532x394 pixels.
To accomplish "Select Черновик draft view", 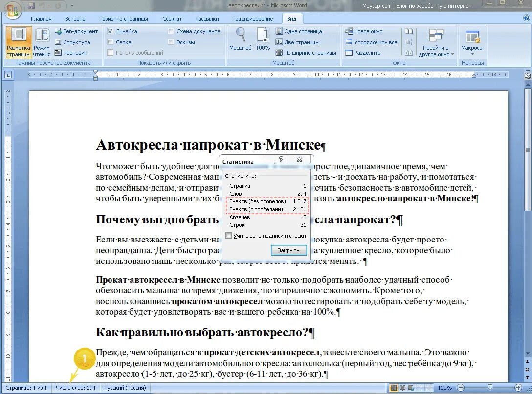I will click(71, 53).
